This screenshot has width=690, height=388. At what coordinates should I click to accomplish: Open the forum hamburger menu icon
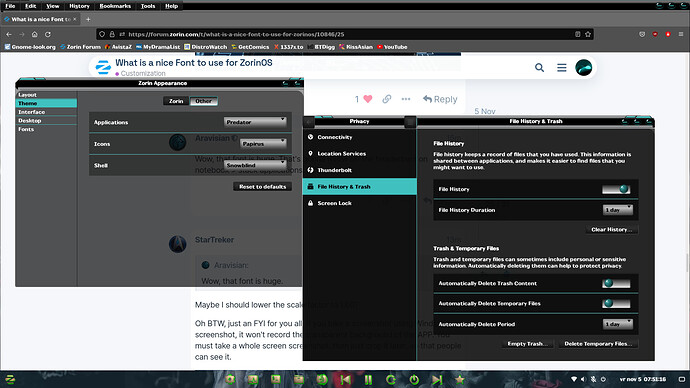pos(562,68)
